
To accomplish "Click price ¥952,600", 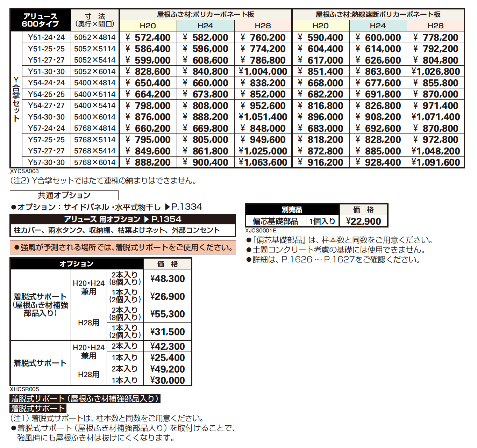I will pos(263,106).
